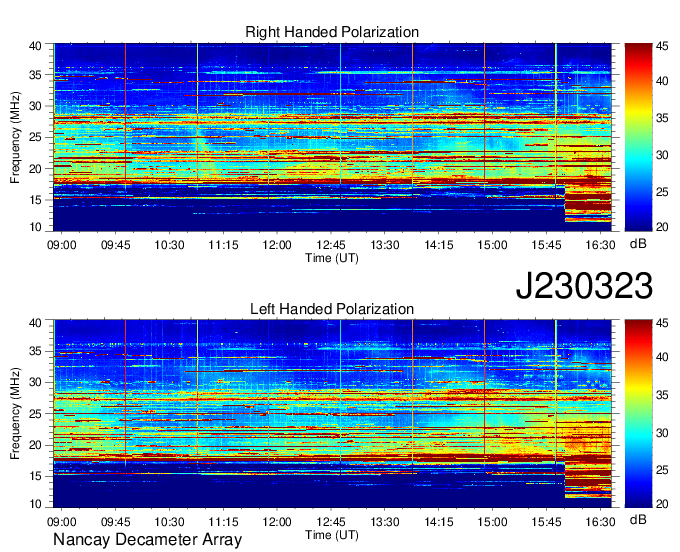Click 09:45 time tick of Right Handed plot
Viewport: 680px width, 552px height.
115,245
